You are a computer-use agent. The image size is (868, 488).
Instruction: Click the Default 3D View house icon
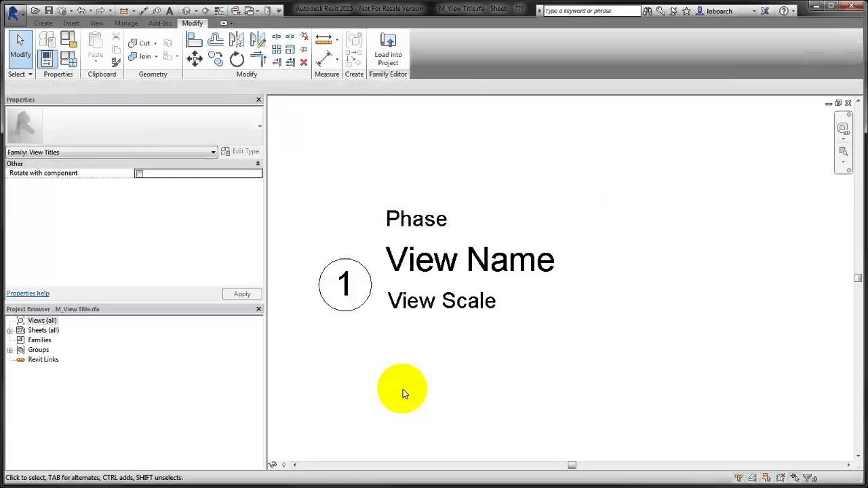(186, 11)
